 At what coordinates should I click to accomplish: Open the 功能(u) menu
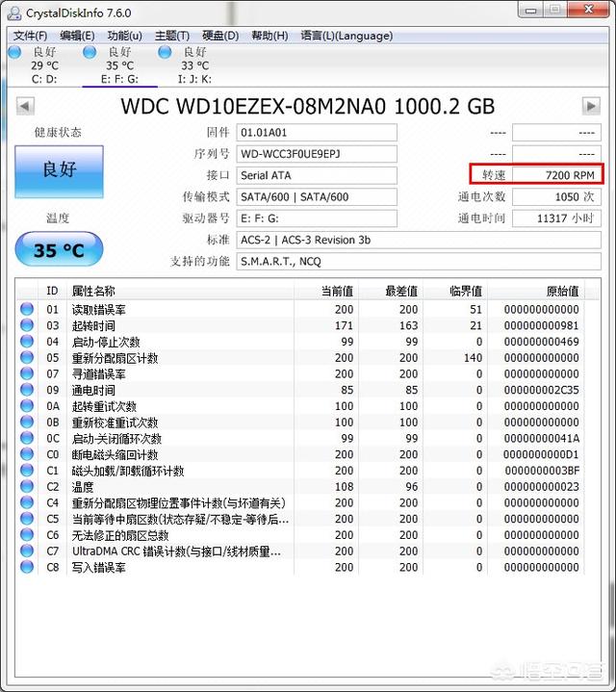click(124, 36)
